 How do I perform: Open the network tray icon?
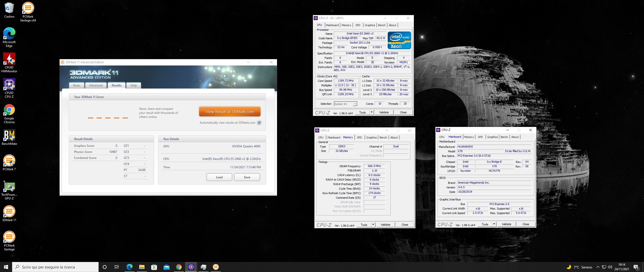tap(604, 267)
